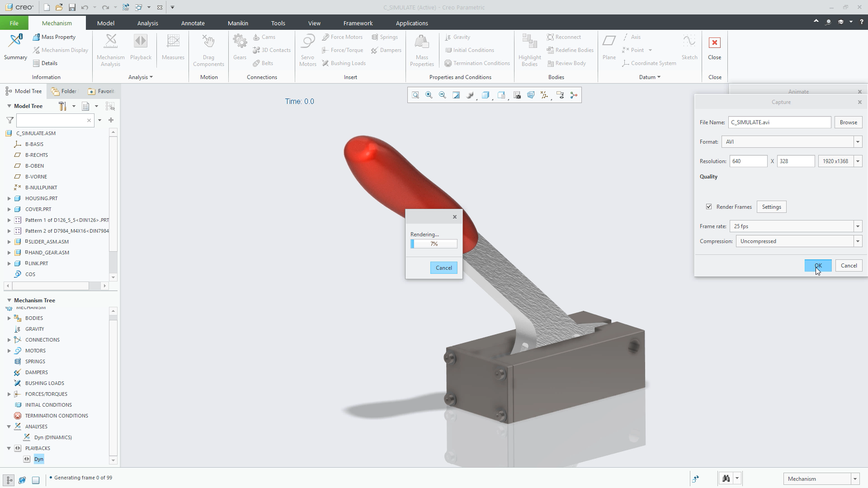868x488 pixels.
Task: Switch to the Model ribbon tab
Action: point(106,23)
